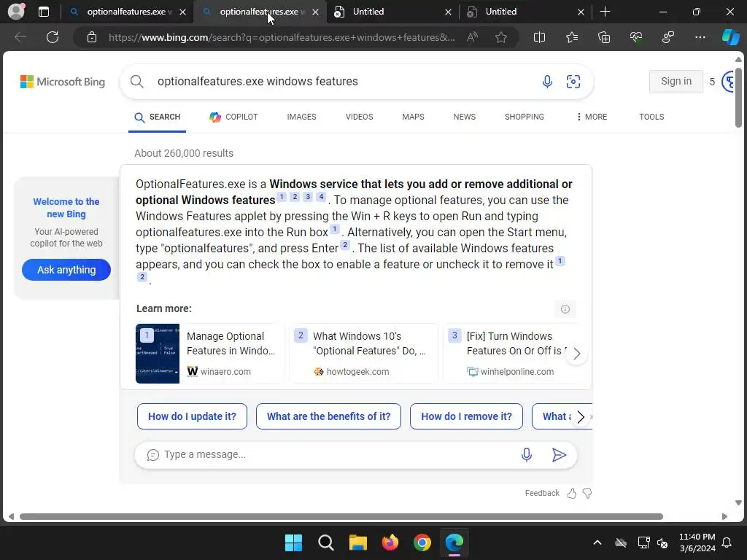Ask 'What are the benefits of it?'
Screen dimensions: 747x560
[329, 416]
